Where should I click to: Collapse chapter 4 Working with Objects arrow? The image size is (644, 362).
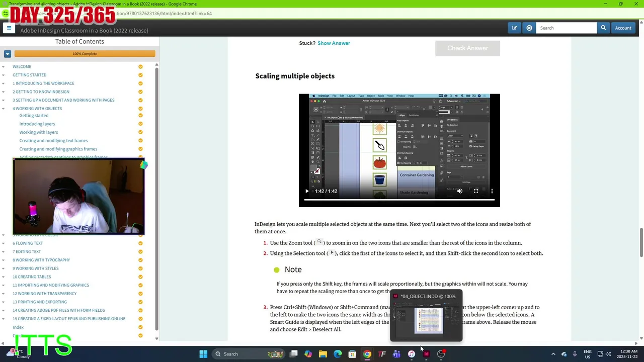coord(3,109)
